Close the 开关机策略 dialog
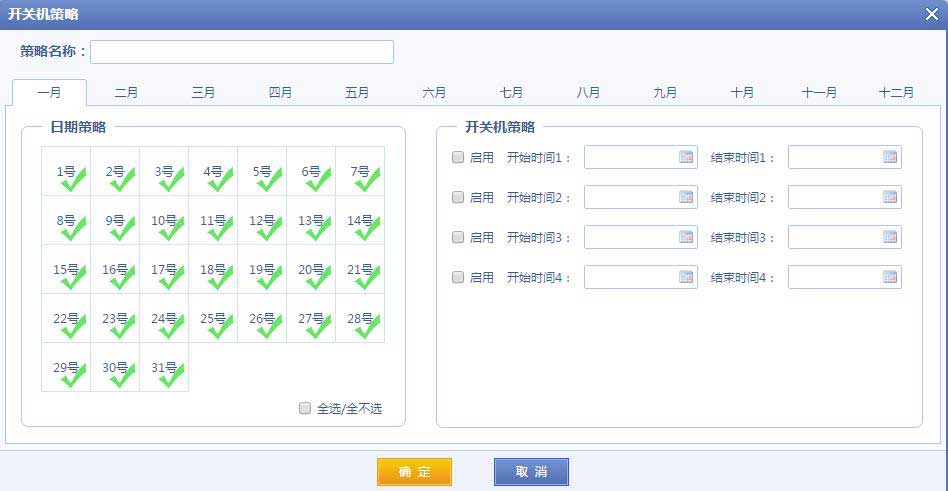The image size is (948, 491). pyautogui.click(x=931, y=14)
